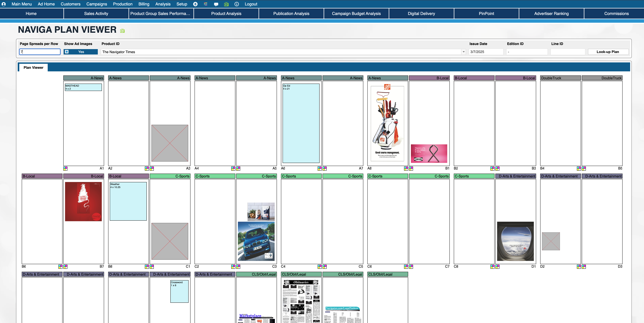
Task: Open the number 8 notification badge
Action: pyautogui.click(x=195, y=4)
